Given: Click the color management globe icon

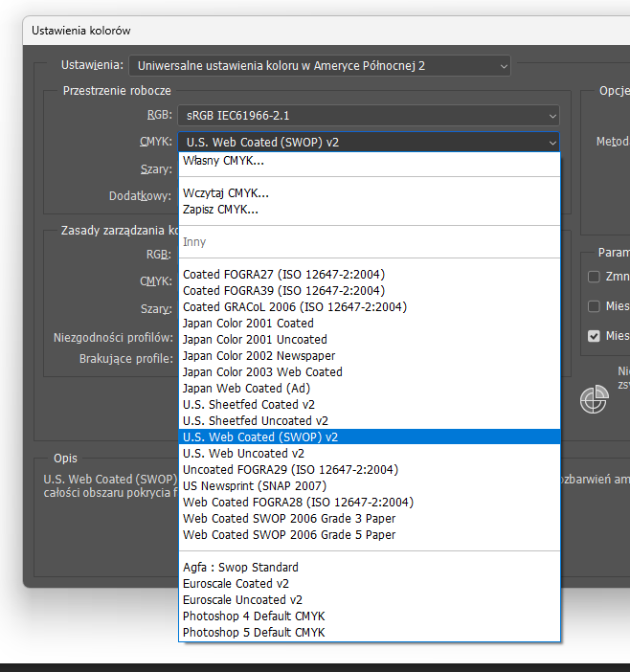Looking at the screenshot, I should pyautogui.click(x=594, y=399).
